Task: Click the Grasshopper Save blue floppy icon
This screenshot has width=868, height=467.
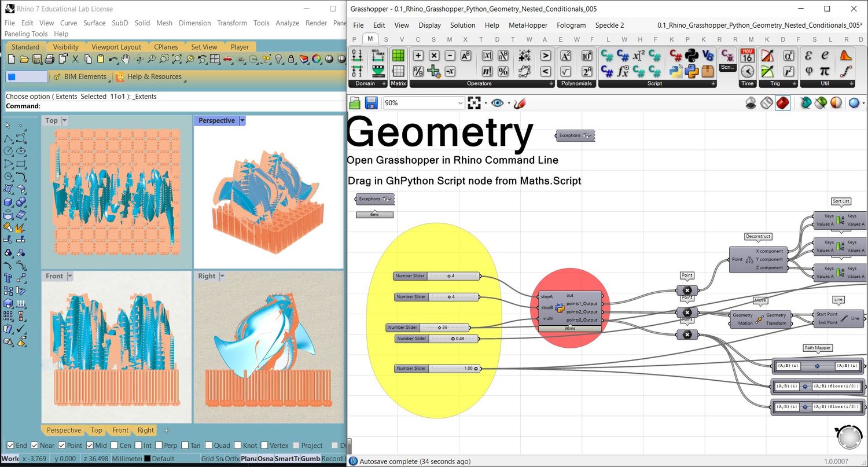Action: (371, 102)
